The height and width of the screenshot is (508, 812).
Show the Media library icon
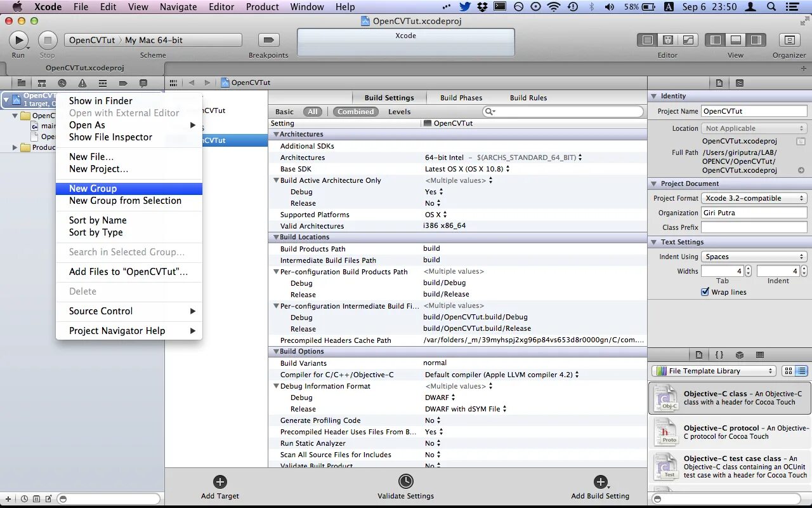click(x=760, y=355)
